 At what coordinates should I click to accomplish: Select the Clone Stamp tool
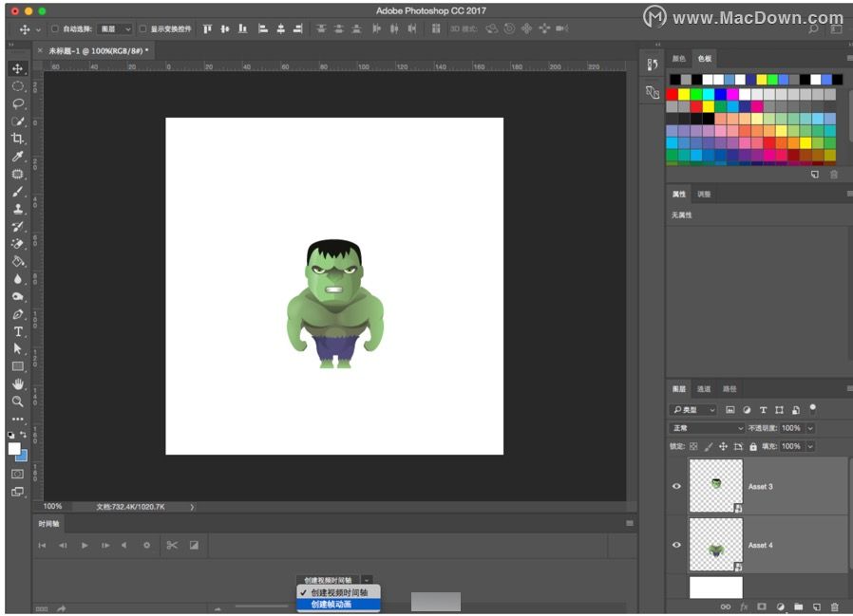(17, 209)
